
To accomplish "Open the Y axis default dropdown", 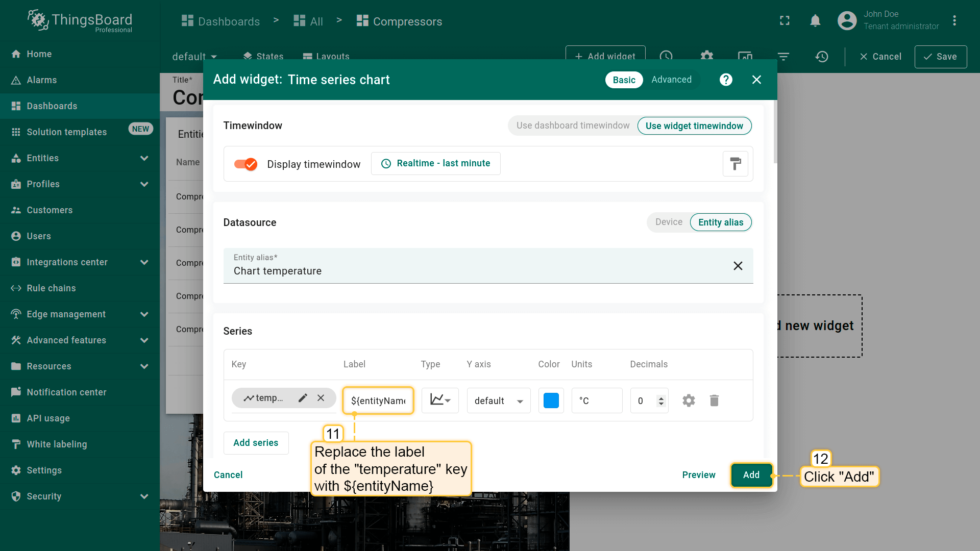I will 498,400.
